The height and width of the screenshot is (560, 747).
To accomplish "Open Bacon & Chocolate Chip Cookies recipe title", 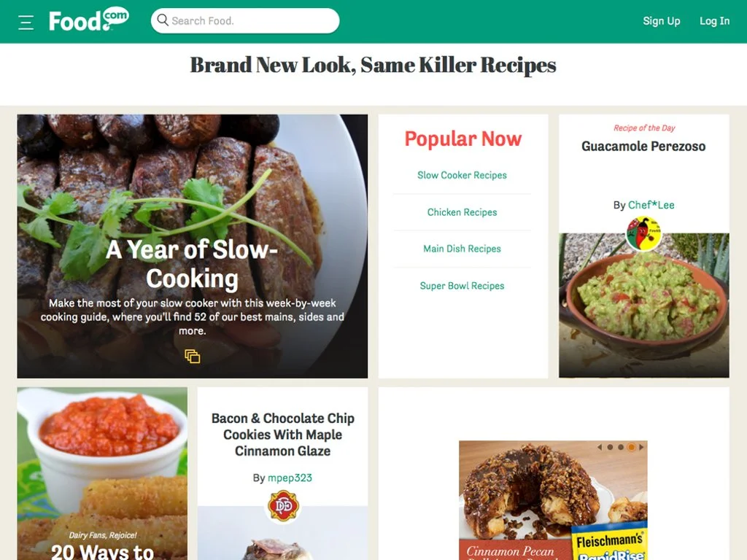I will pyautogui.click(x=283, y=435).
